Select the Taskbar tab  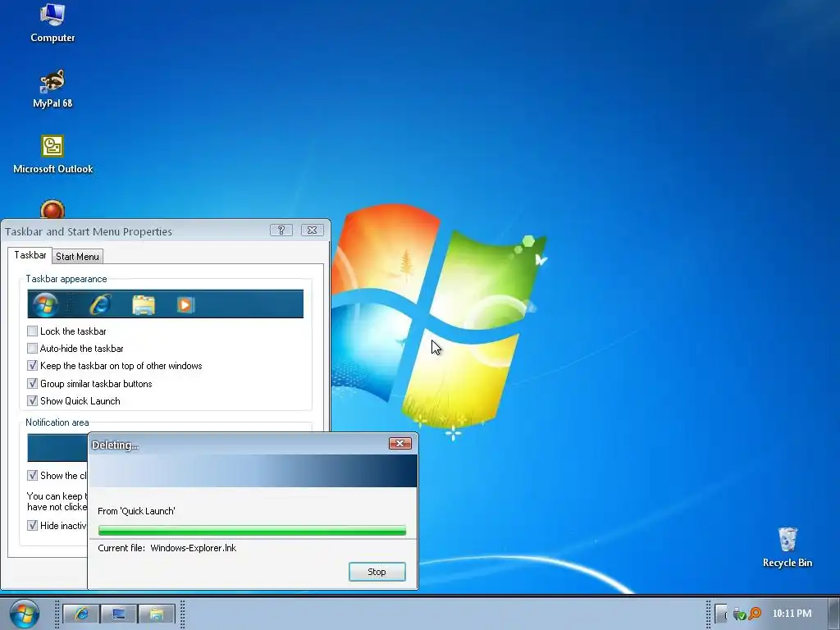point(30,255)
